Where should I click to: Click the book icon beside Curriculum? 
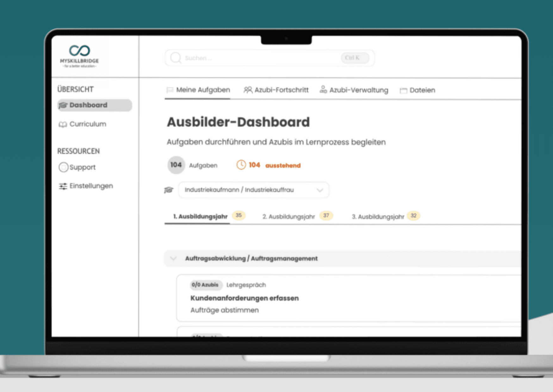pyautogui.click(x=63, y=125)
